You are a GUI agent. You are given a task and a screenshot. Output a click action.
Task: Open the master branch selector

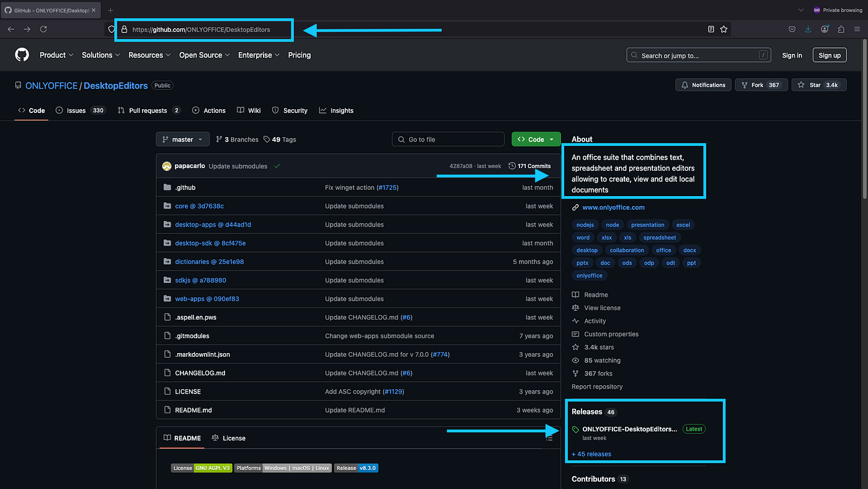pyautogui.click(x=183, y=140)
